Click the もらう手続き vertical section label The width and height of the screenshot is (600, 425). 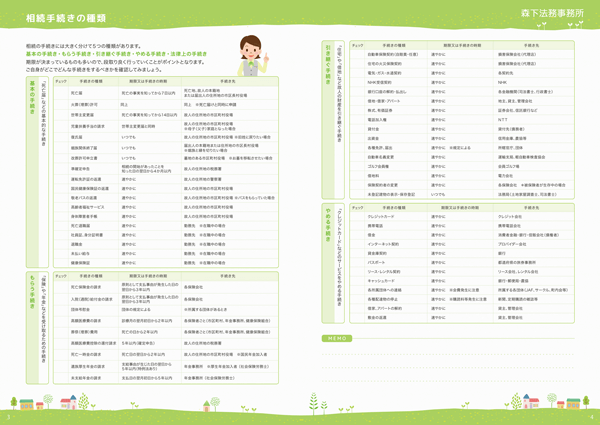pos(32,292)
